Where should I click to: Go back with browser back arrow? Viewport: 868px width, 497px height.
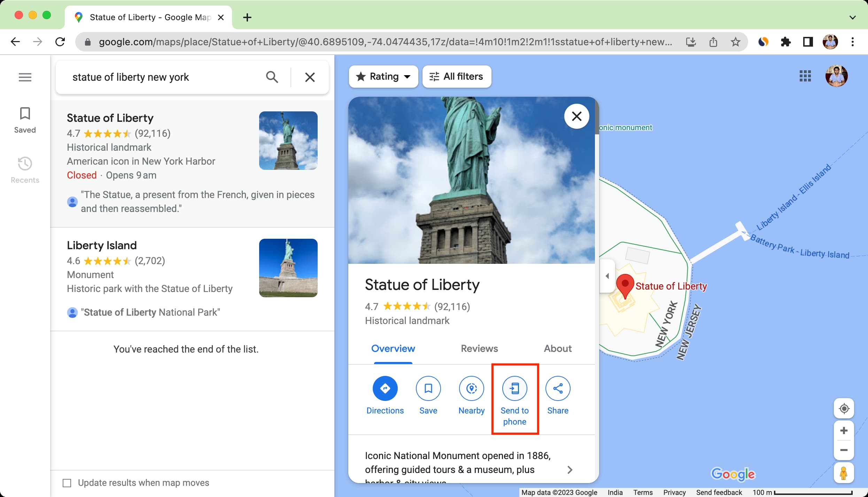[x=15, y=42]
